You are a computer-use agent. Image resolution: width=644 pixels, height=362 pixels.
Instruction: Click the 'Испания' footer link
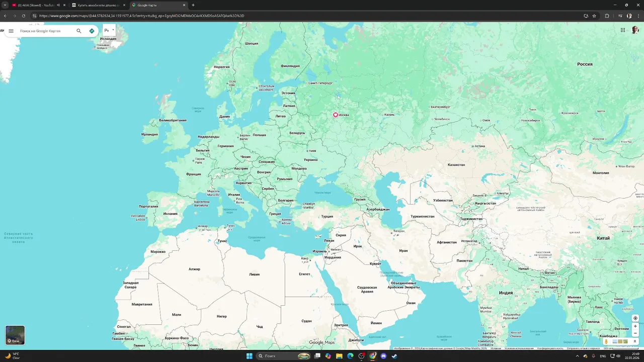coord(496,348)
